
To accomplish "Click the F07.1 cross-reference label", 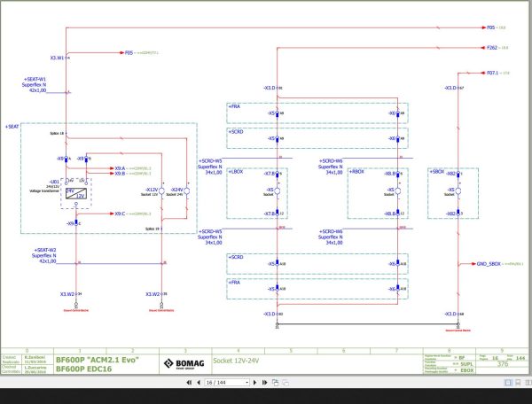I will pyautogui.click(x=492, y=73).
